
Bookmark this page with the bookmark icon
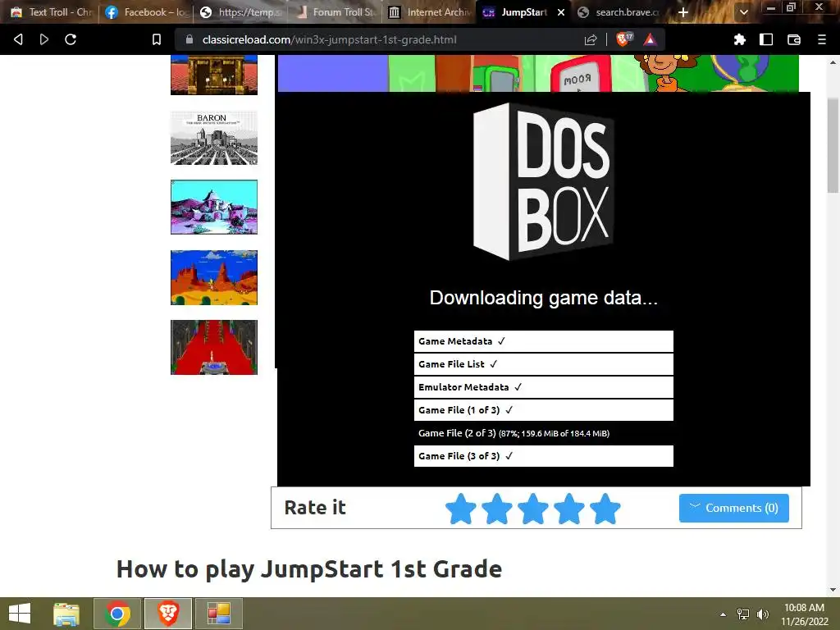click(157, 39)
